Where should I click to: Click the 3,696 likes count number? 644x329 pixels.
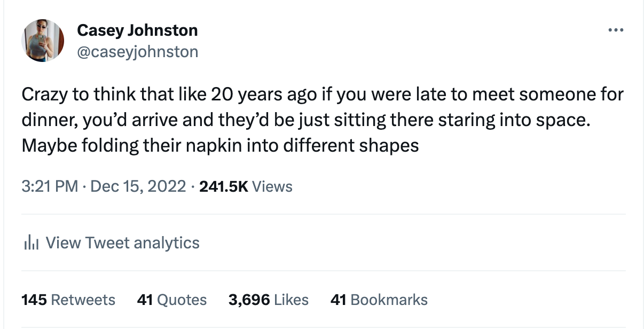click(249, 300)
